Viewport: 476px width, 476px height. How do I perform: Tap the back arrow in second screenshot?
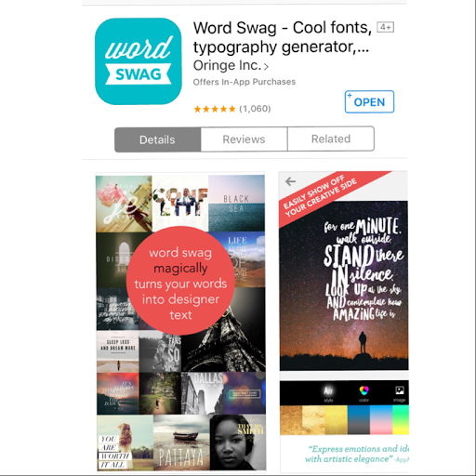tap(290, 181)
